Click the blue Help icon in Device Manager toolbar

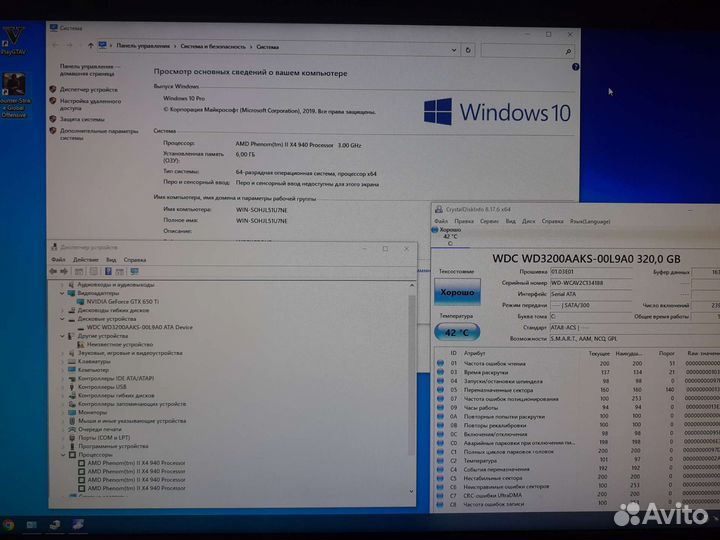coord(108,271)
